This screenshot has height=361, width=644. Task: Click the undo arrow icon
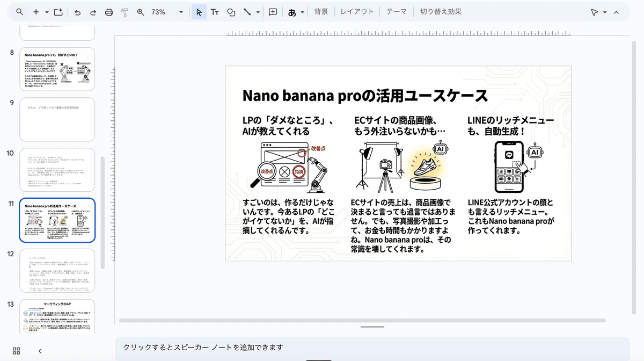point(77,12)
